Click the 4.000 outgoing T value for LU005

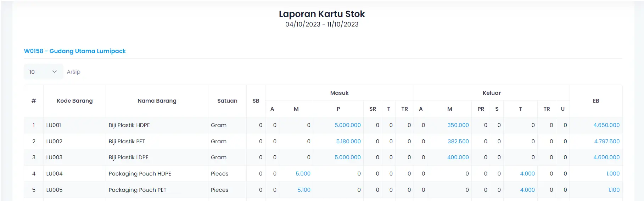coord(527,190)
